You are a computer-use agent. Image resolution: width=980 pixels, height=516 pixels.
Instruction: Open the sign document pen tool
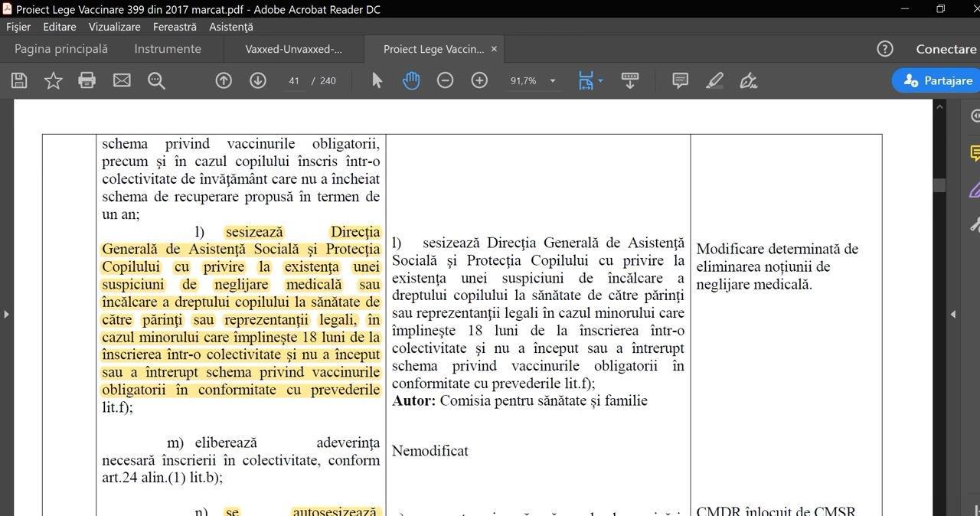749,80
